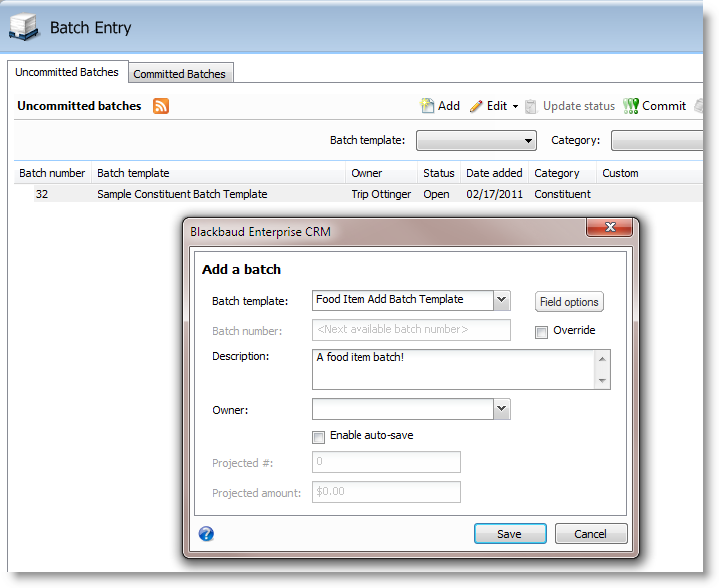The width and height of the screenshot is (719, 588).
Task: Click the Batch number input field
Action: [411, 330]
